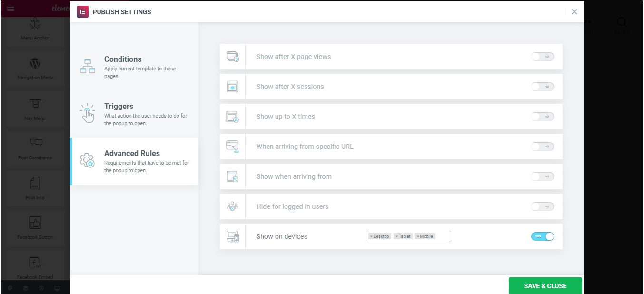Click the "PUBLISH SETTINGS" title text
The image size is (644, 294).
click(x=122, y=12)
